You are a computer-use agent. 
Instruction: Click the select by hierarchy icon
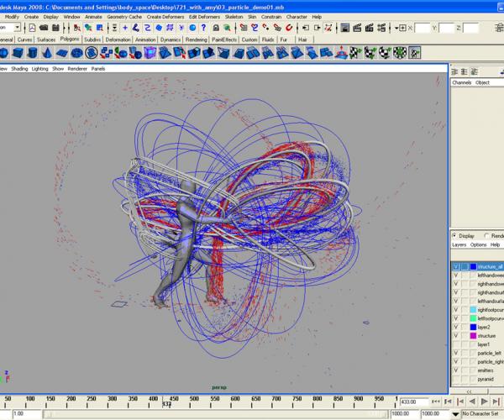[76, 28]
